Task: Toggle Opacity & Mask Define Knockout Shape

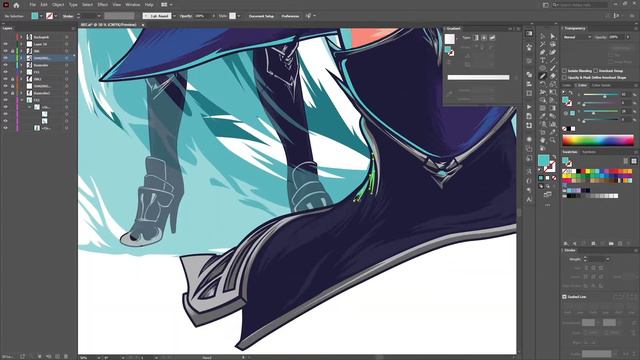Action: (564, 77)
